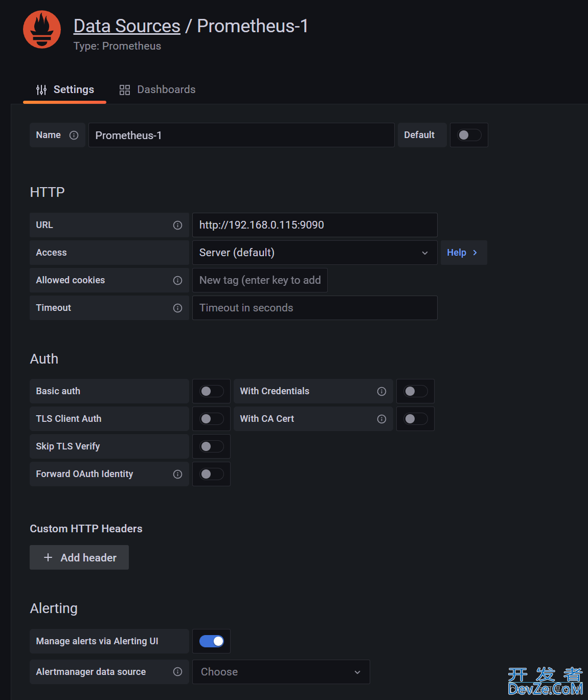
Task: Open the Alertmanager data source Choose dropdown
Action: (281, 672)
